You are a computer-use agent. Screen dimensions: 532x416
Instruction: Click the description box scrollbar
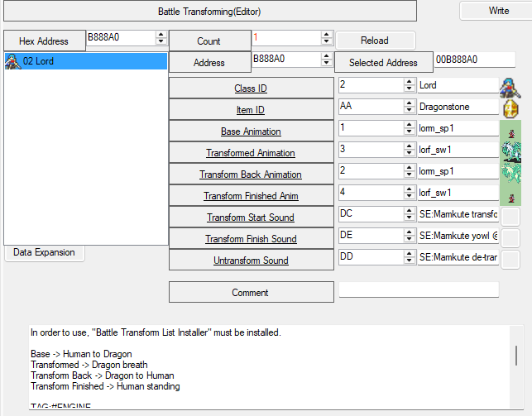pos(518,356)
